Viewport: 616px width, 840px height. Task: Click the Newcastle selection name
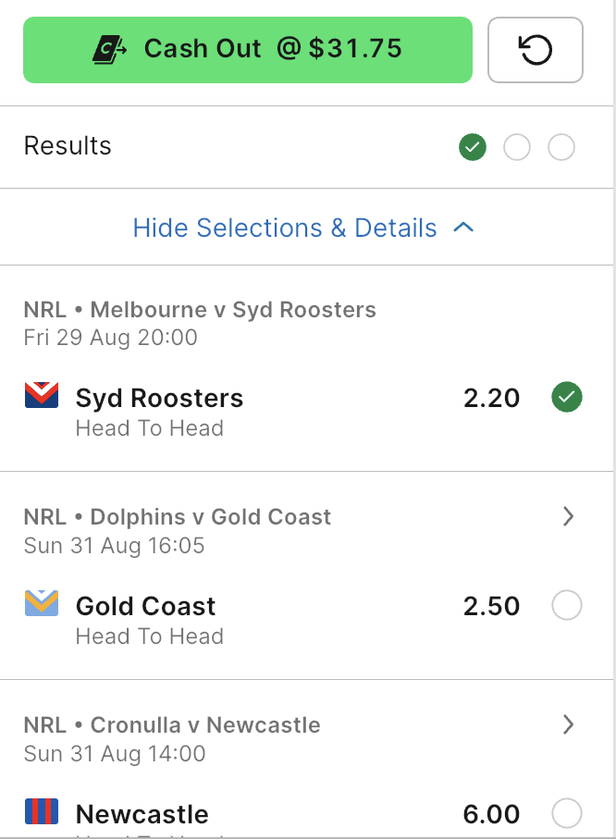142,814
